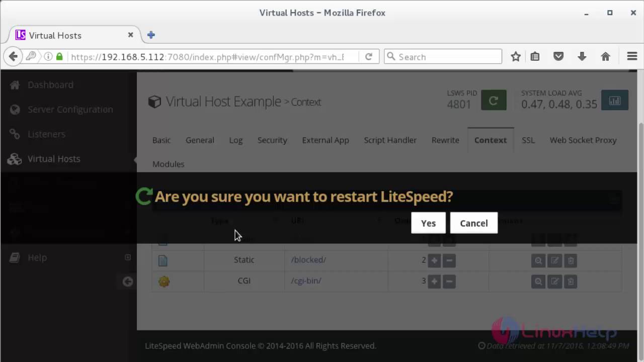Move /blocked/ order up with plus
The height and width of the screenshot is (362, 644).
pos(434,260)
